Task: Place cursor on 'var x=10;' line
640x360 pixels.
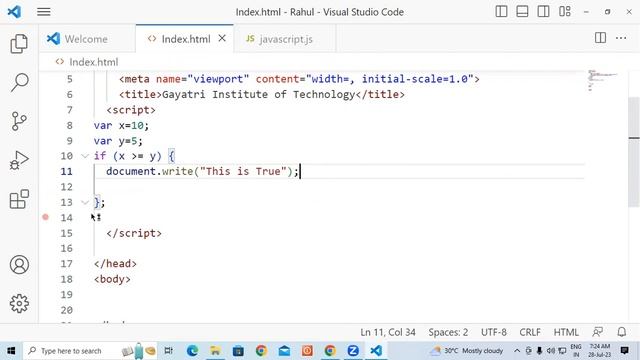Action: tap(121, 125)
